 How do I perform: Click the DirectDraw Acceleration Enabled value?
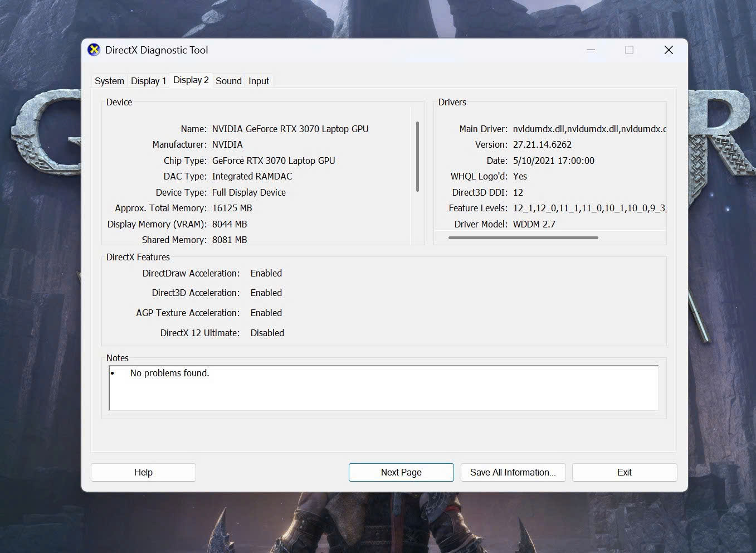click(x=266, y=273)
